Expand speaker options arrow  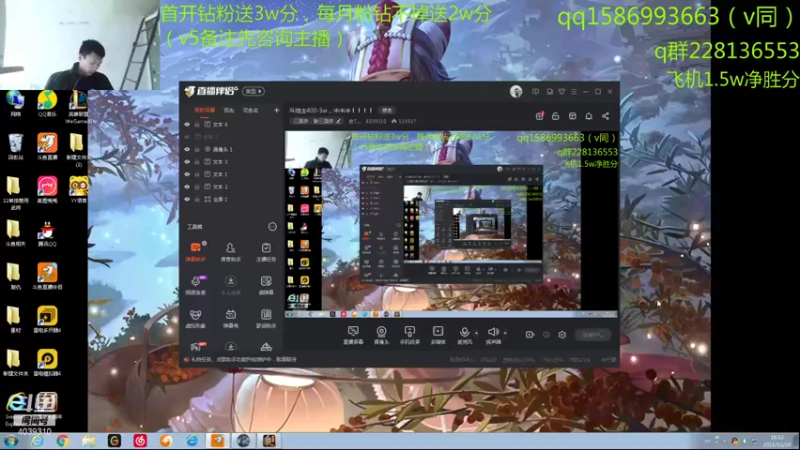point(505,333)
